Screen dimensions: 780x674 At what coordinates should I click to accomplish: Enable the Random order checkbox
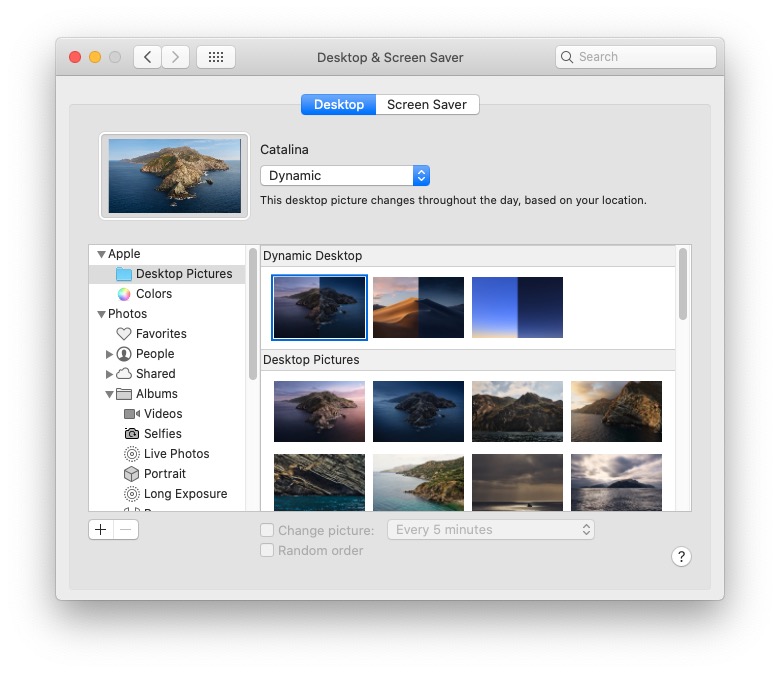pyautogui.click(x=267, y=550)
